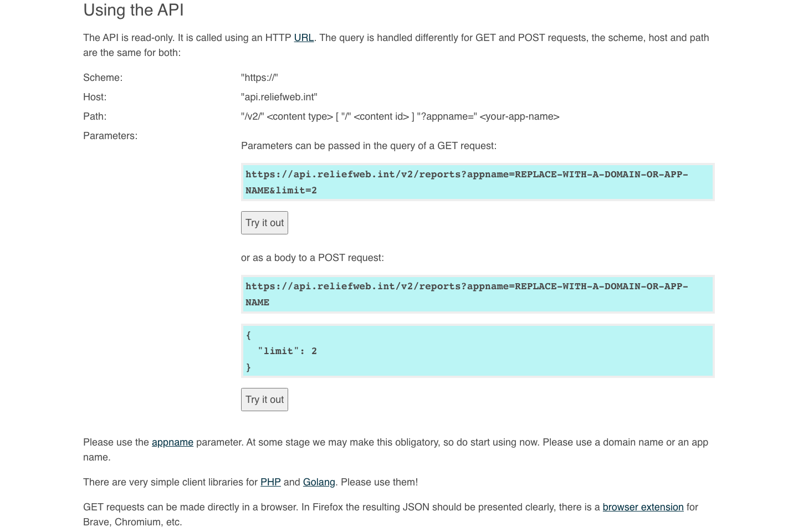Select the POST request URL code block
798x532 pixels.
coord(478,294)
